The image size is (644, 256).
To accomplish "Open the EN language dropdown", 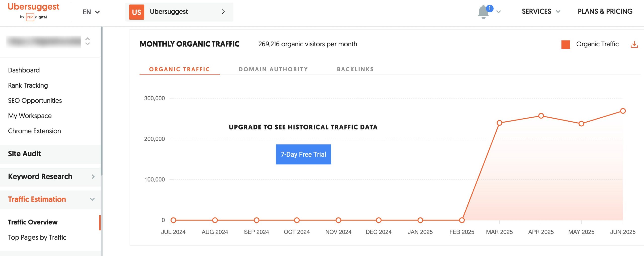I will point(91,12).
